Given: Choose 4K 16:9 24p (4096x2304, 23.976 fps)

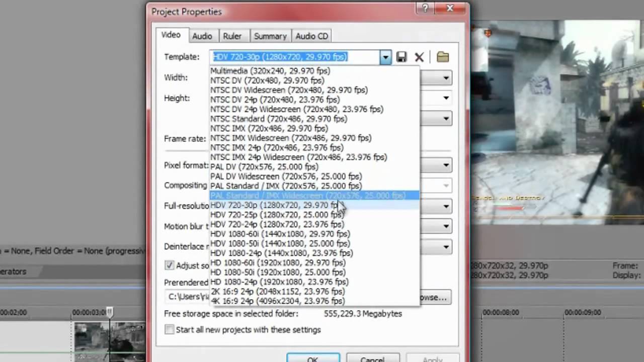Looking at the screenshot, I should coord(314,301).
